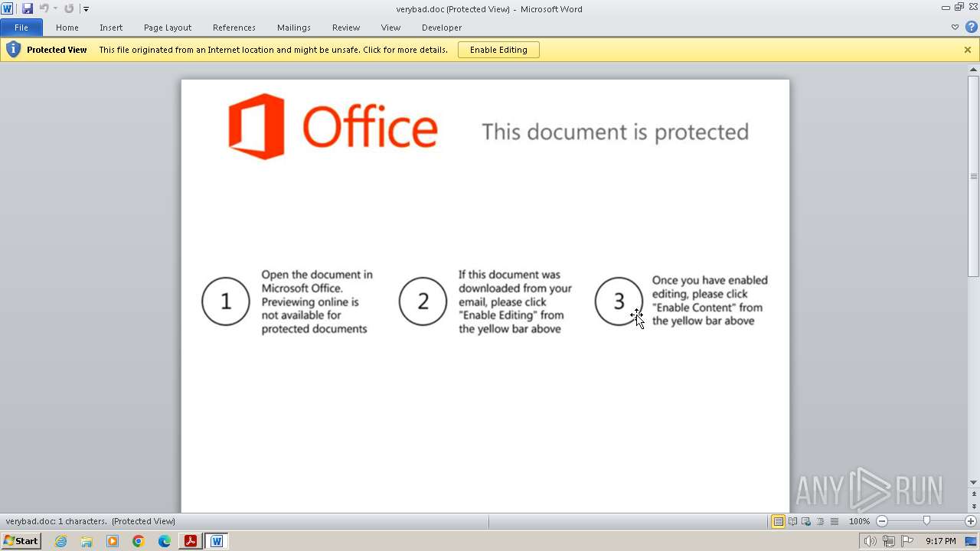Click the Enable Editing button
This screenshot has width=980, height=551.
point(498,50)
